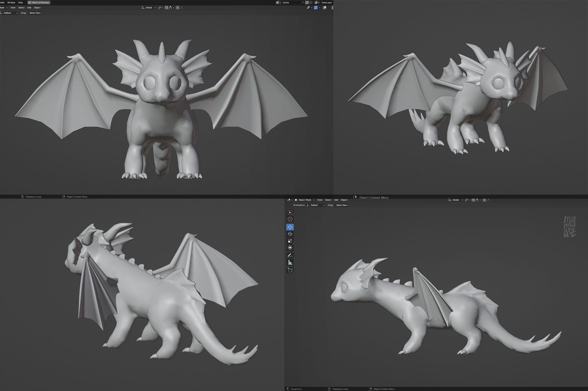Activate the Annotate pencil tool

[x=290, y=255]
